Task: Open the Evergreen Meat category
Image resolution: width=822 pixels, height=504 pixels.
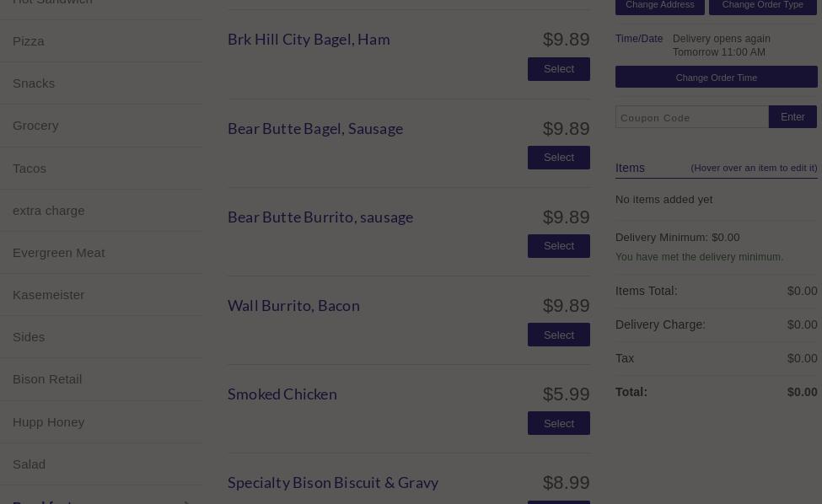Action: click(x=59, y=253)
